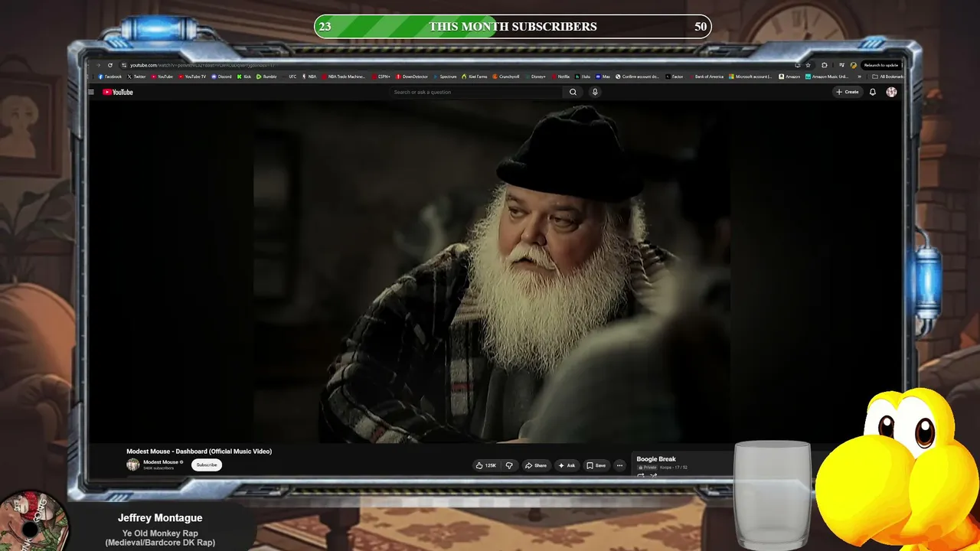Open the Disney+ bookmark
The height and width of the screenshot is (551, 980).
tap(535, 77)
